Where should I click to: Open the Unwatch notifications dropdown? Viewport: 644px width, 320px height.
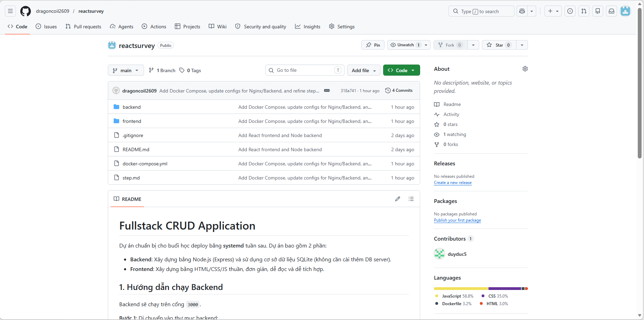pos(409,45)
